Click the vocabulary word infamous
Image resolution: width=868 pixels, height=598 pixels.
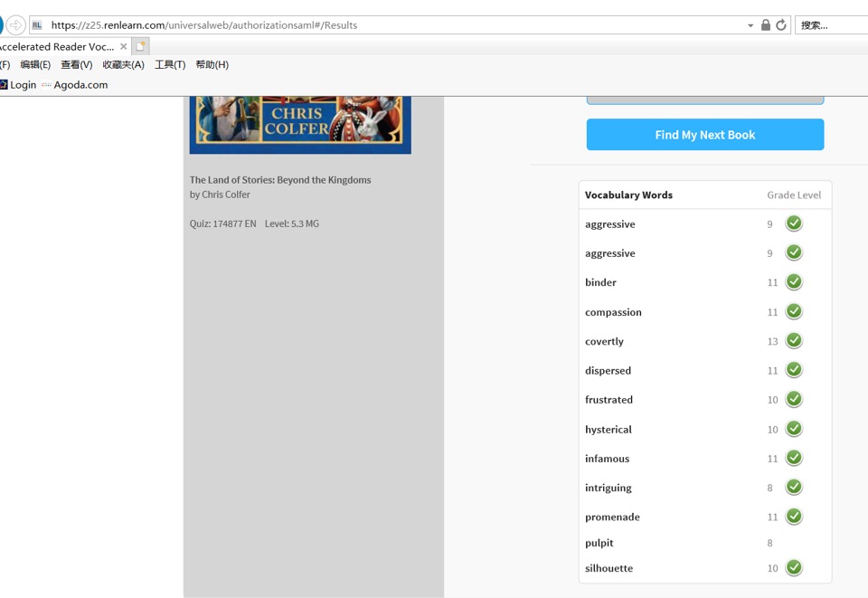[x=608, y=459]
